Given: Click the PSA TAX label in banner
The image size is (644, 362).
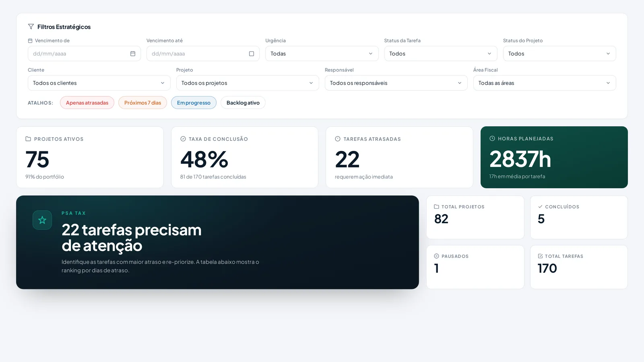Looking at the screenshot, I should [x=74, y=213].
